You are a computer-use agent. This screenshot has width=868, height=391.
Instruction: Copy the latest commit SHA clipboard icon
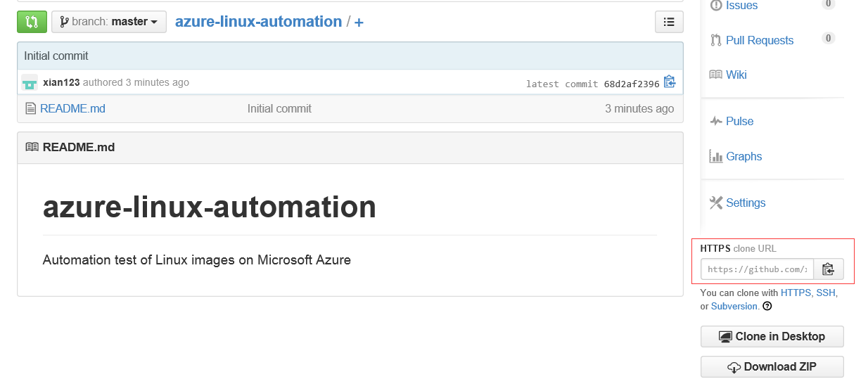670,82
